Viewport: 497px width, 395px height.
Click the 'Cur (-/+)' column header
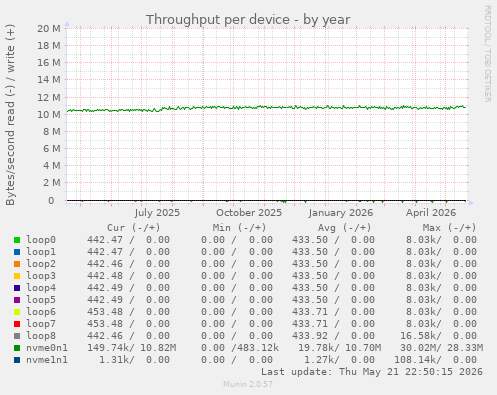coord(134,228)
